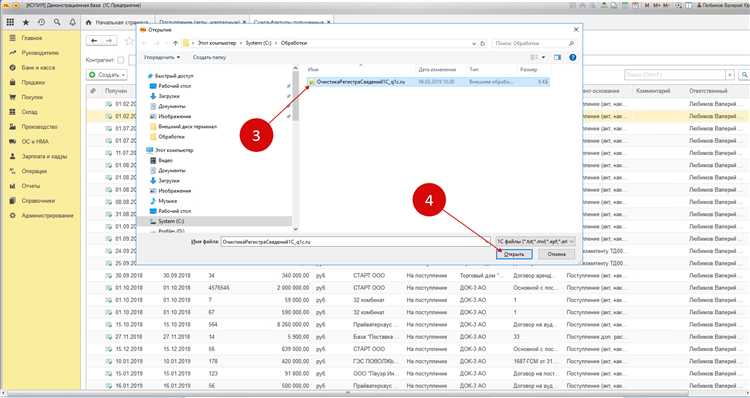The image size is (750, 398).
Task: Click System (C:) in dialog address path
Action: coord(258,43)
